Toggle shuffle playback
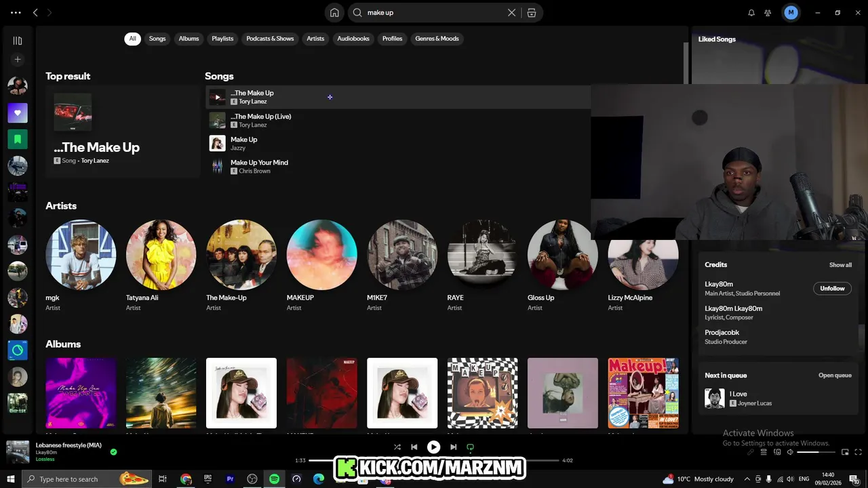 click(397, 447)
